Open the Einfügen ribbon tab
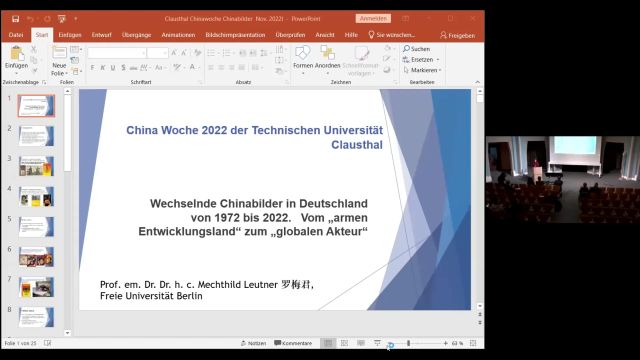 click(70, 35)
